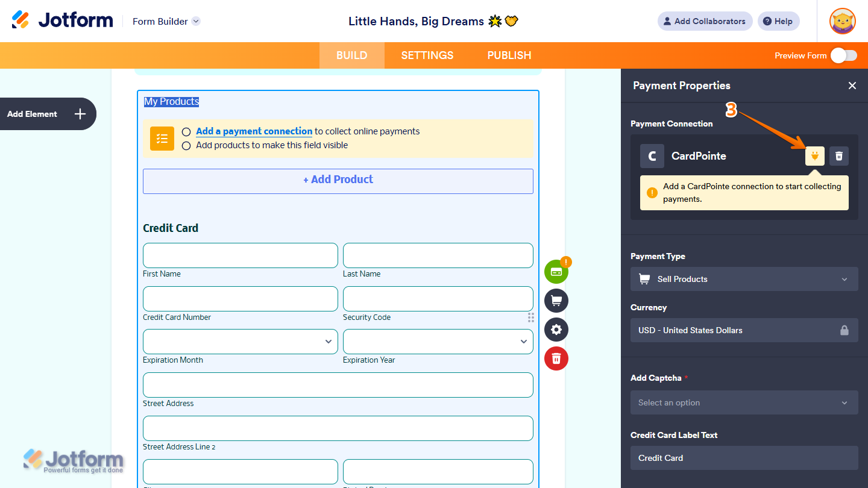
Task: Open the user avatar profile menu
Action: pyautogui.click(x=842, y=21)
